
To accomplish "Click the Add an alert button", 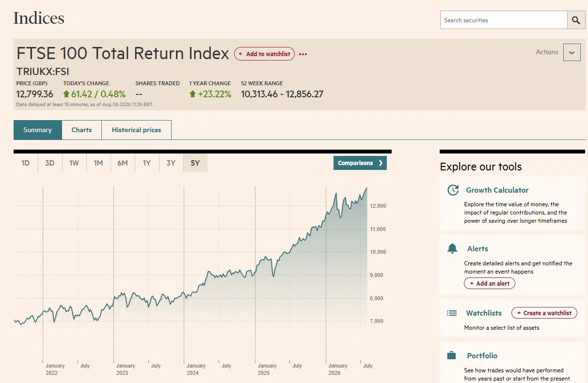I will (x=490, y=283).
